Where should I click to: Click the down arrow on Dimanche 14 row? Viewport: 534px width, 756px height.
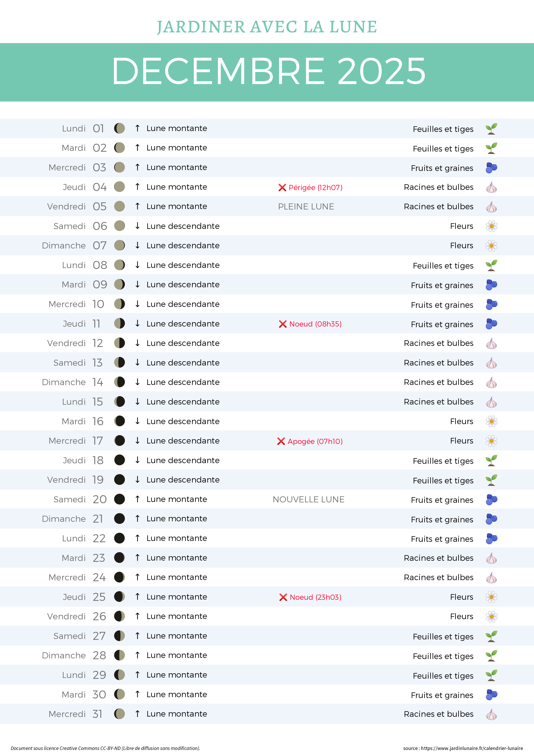[x=138, y=382]
